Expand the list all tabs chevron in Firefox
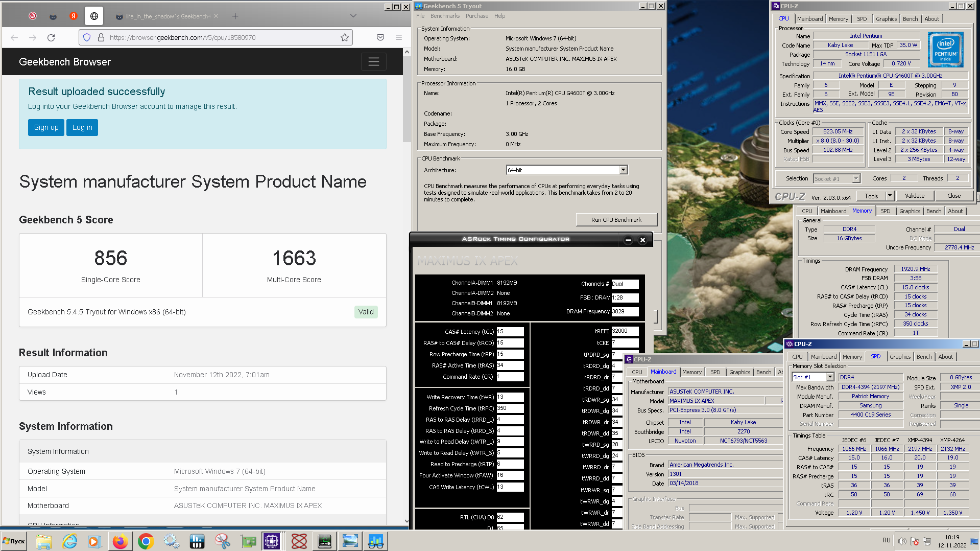The width and height of the screenshot is (980, 551). (353, 16)
